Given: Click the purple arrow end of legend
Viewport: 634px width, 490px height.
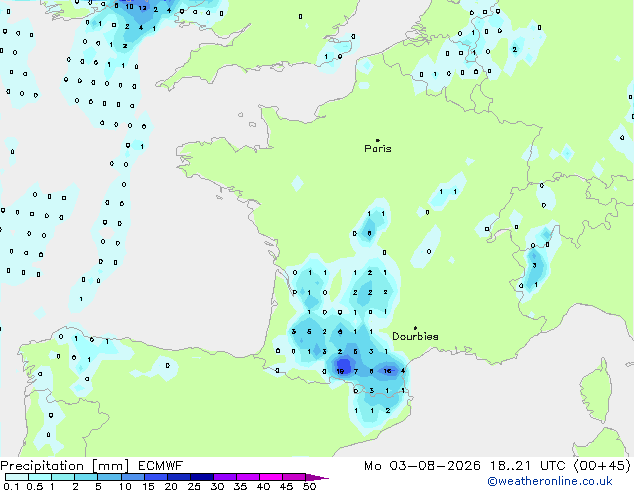Looking at the screenshot, I should 317,477.
